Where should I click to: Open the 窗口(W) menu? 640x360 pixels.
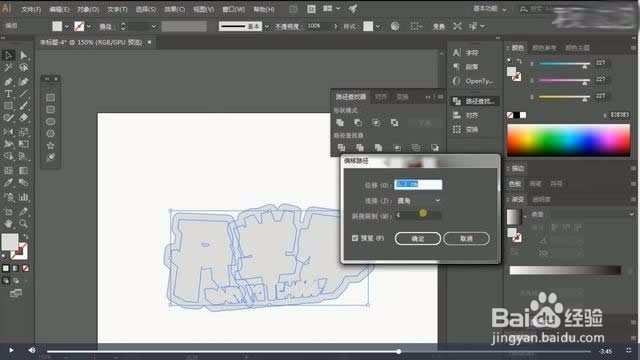[x=233, y=9]
